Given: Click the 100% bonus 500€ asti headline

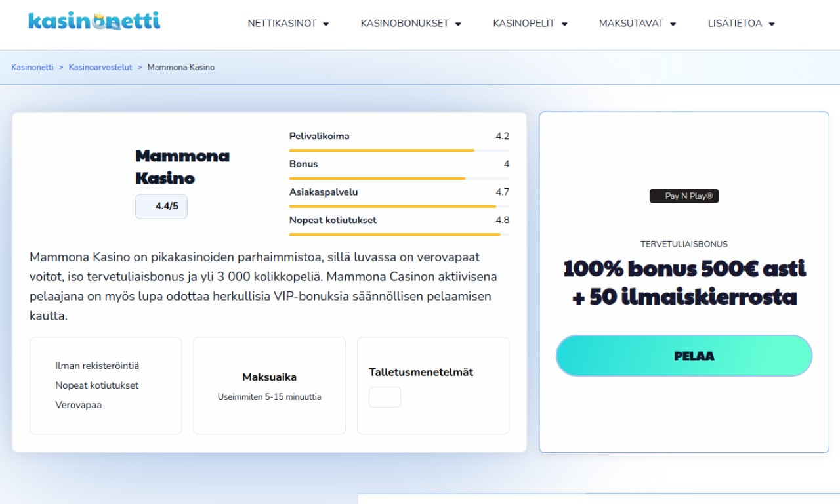Looking at the screenshot, I should pos(684,282).
